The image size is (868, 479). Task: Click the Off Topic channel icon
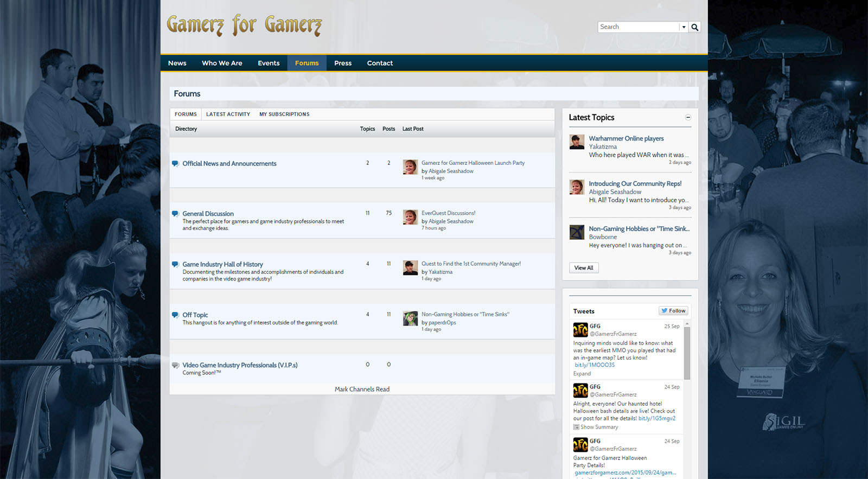click(175, 315)
